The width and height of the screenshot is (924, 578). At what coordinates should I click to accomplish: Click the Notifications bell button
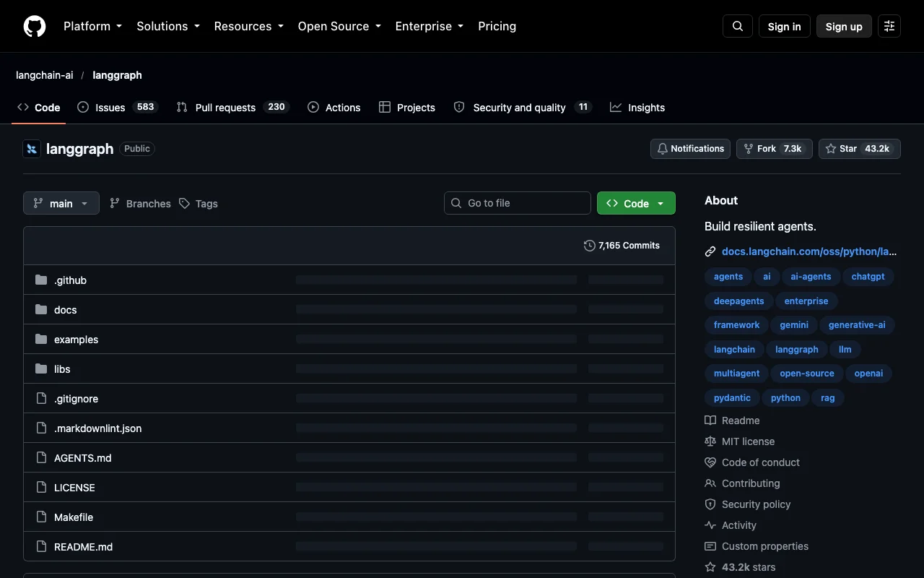coord(690,149)
